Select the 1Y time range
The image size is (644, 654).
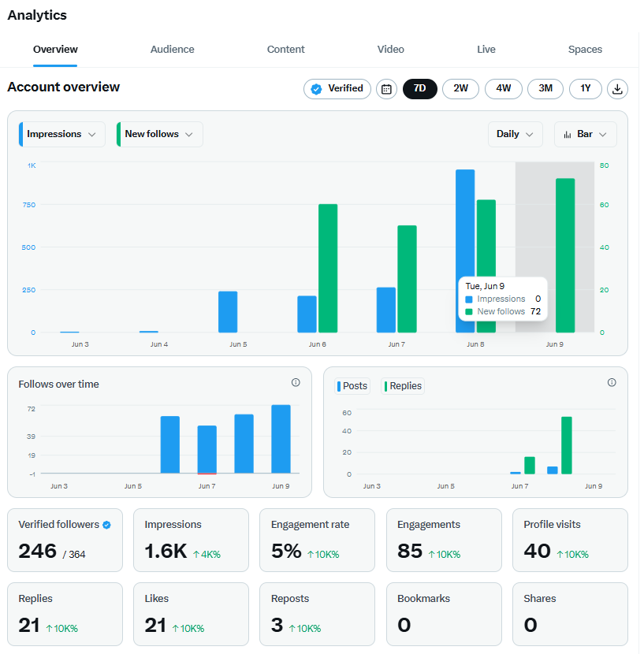point(585,89)
